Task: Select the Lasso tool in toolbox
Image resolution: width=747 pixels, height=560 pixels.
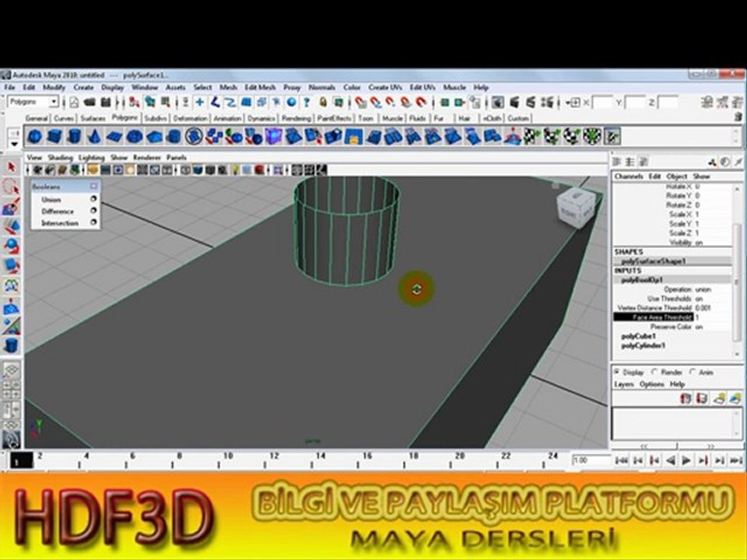Action: tap(12, 187)
